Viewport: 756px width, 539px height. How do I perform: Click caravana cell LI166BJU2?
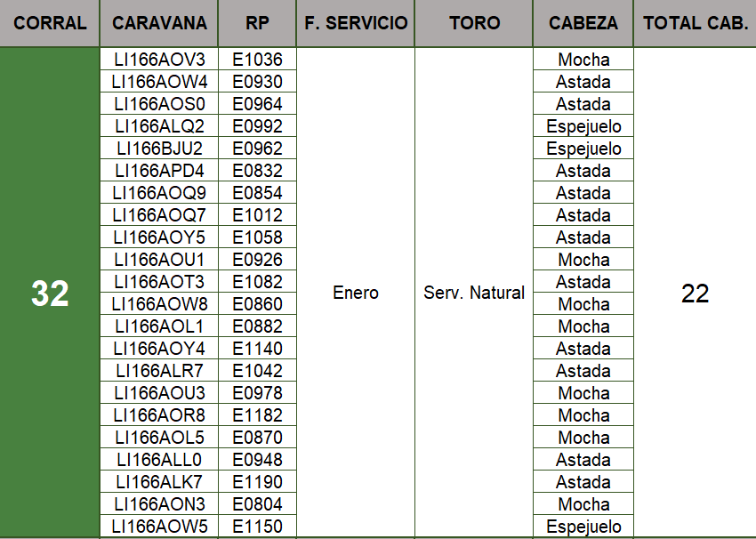tap(159, 149)
